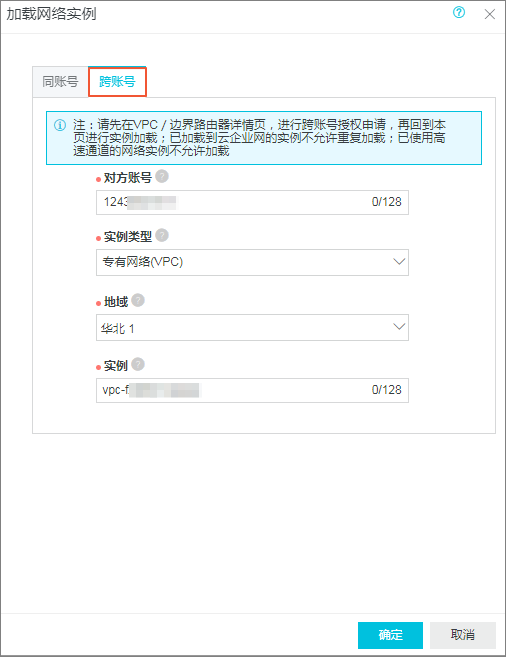
Task: Confirm with the 确定 button
Action: (x=390, y=635)
